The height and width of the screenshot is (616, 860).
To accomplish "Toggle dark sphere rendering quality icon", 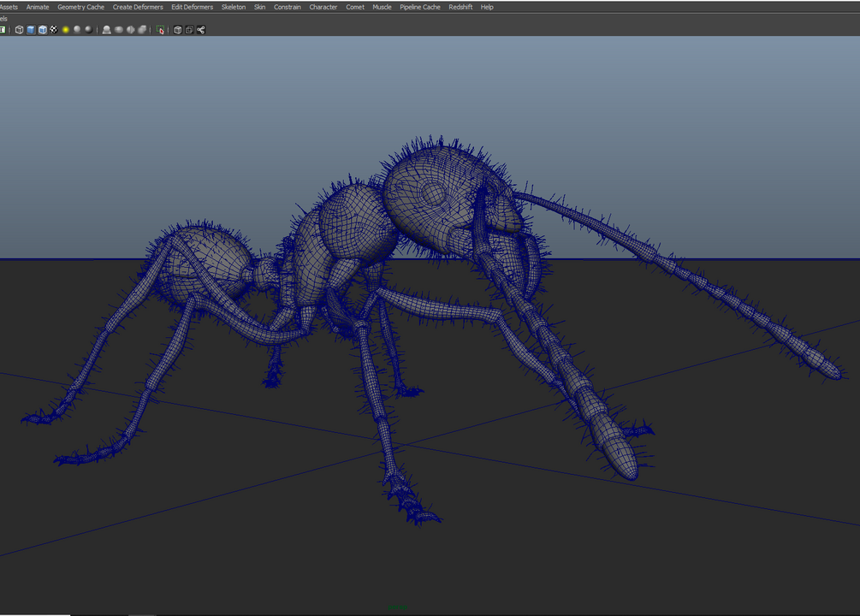I will [x=89, y=30].
